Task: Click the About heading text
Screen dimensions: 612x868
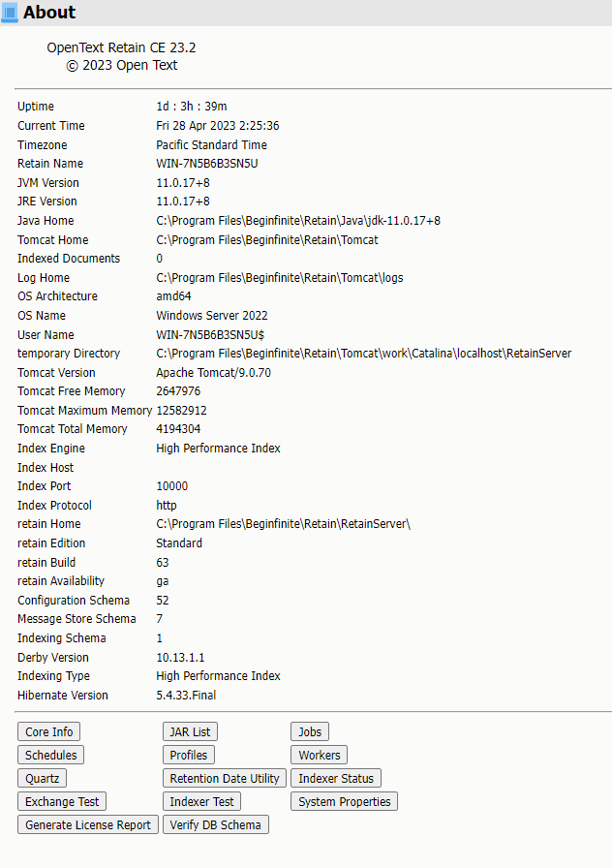Action: click(x=49, y=13)
